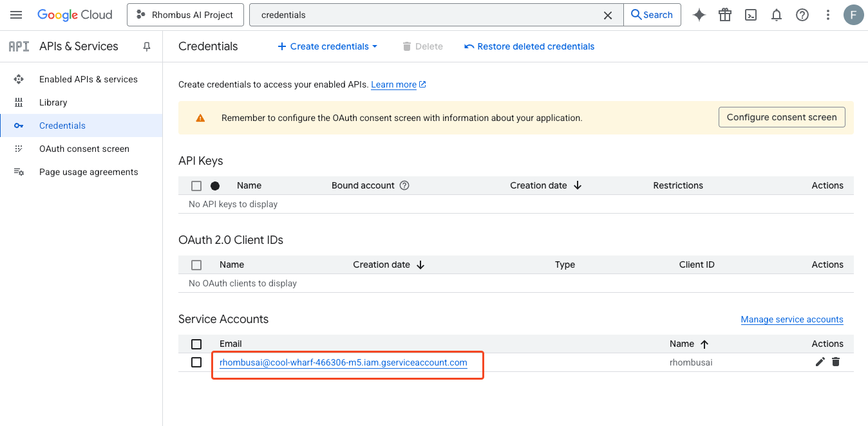The height and width of the screenshot is (426, 868).
Task: Select all OAuth 2.0 client IDs
Action: click(x=196, y=264)
